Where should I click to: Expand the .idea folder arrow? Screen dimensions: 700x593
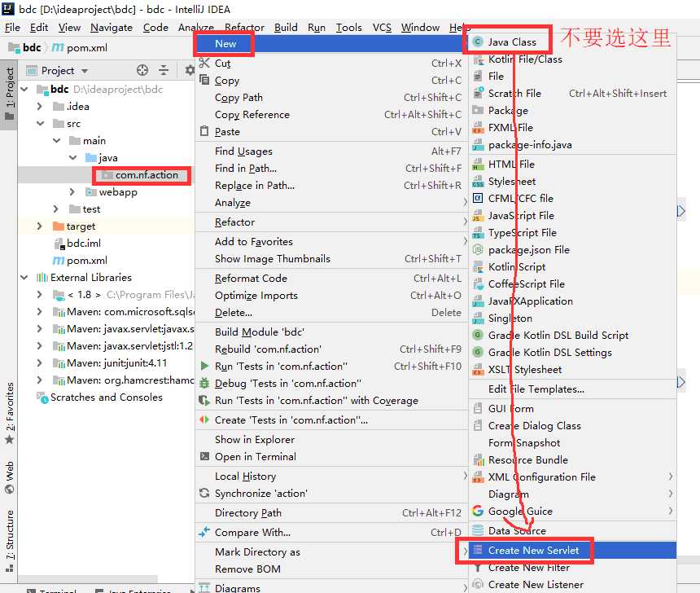point(39,106)
